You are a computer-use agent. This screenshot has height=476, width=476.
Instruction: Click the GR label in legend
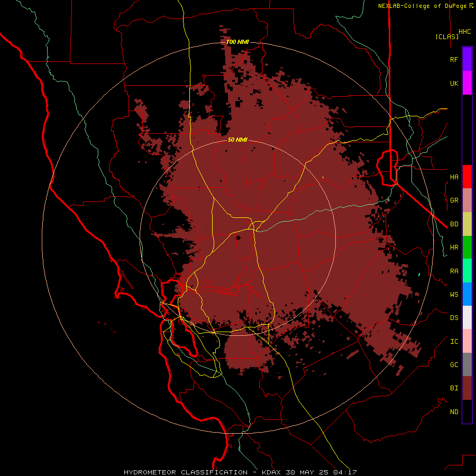[x=454, y=200]
